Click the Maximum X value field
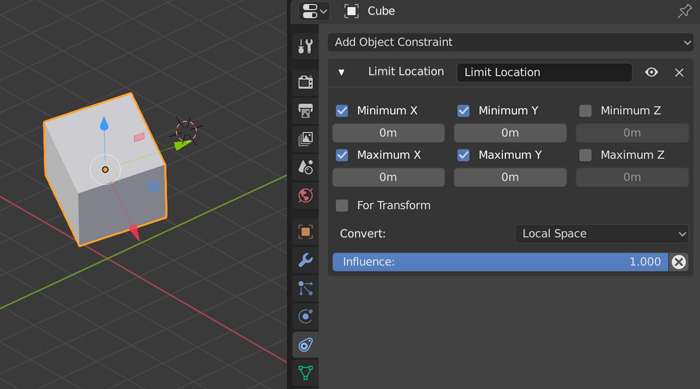The height and width of the screenshot is (389, 700). tap(388, 177)
